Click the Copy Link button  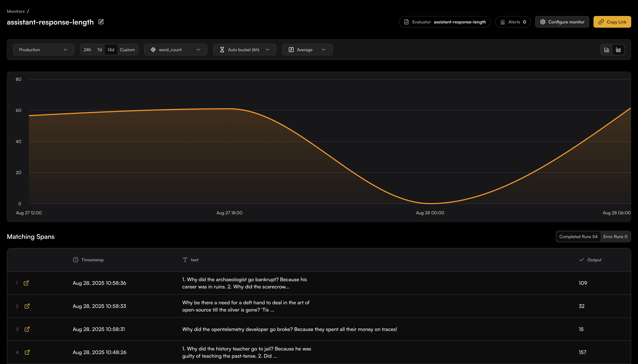[x=612, y=22]
